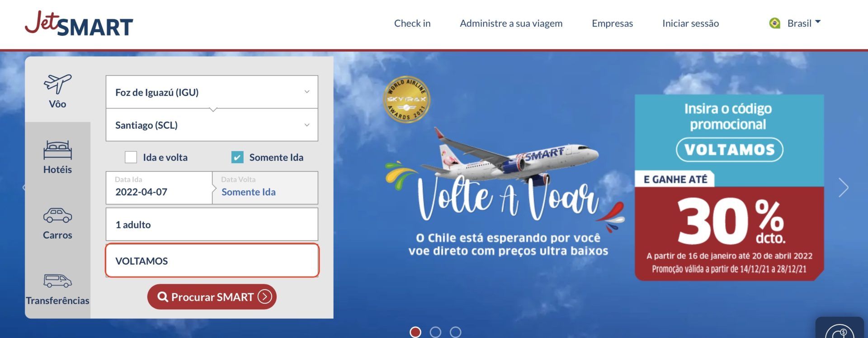Select the Vôo airplane icon tab
The image size is (868, 338).
[57, 84]
